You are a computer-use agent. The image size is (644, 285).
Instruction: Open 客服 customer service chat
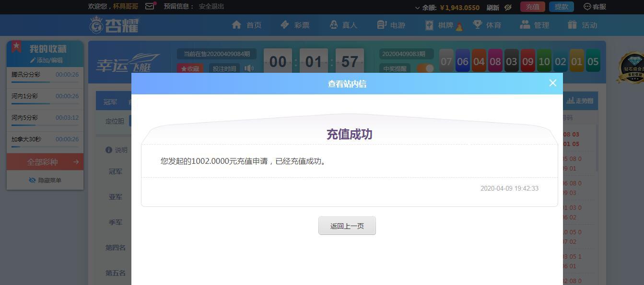pos(595,7)
